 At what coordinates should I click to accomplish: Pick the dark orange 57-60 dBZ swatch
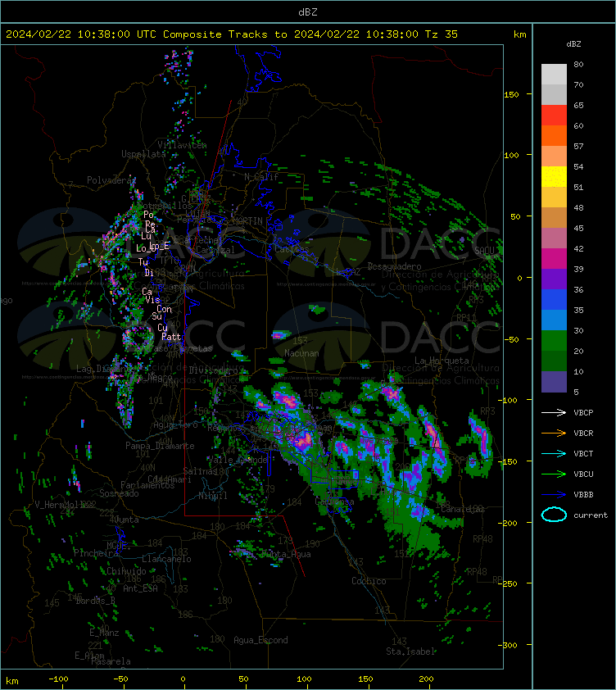point(554,135)
